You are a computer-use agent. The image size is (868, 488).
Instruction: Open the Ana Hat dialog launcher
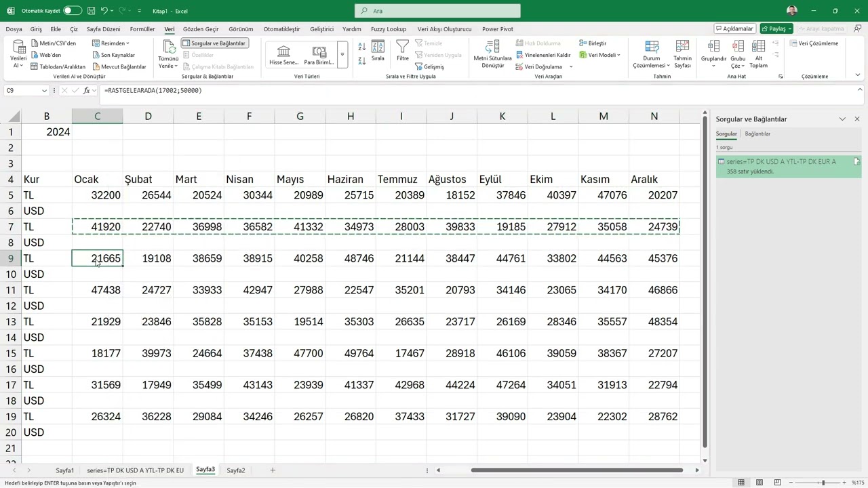pos(781,77)
